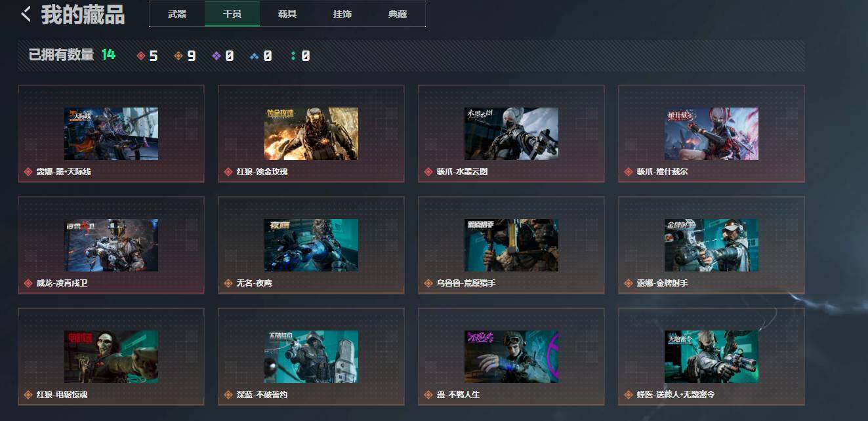Image resolution: width=868 pixels, height=421 pixels.
Task: Filter by orange rarity diamond icon showing 9
Action: pyautogui.click(x=178, y=56)
